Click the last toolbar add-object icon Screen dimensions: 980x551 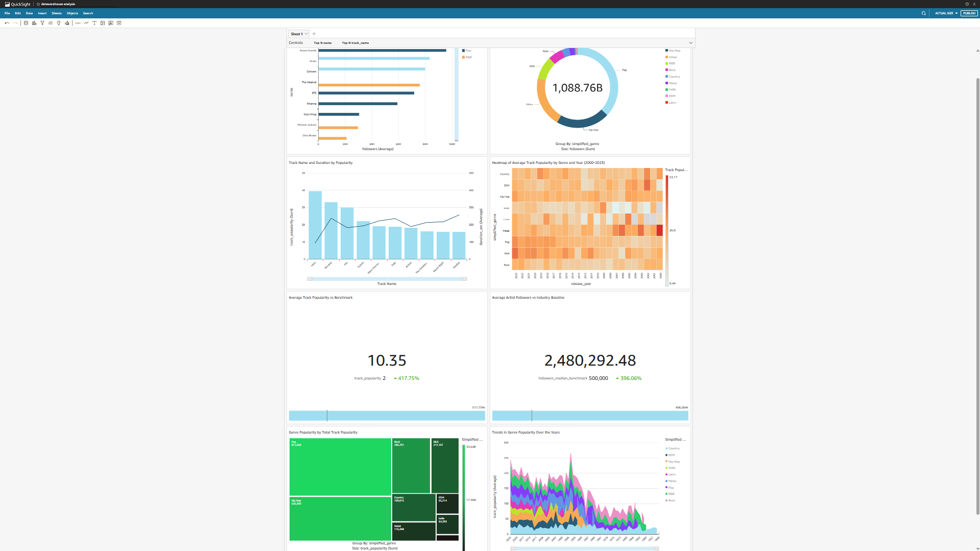[119, 23]
